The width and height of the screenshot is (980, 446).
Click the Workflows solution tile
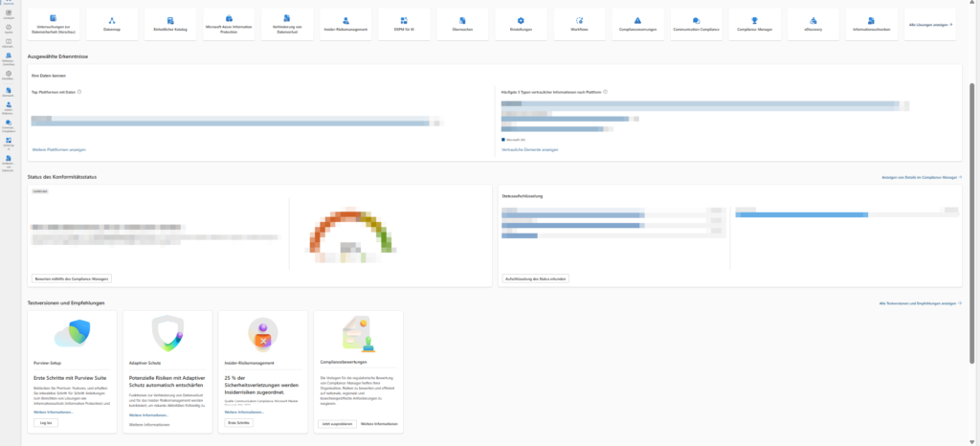tap(579, 24)
